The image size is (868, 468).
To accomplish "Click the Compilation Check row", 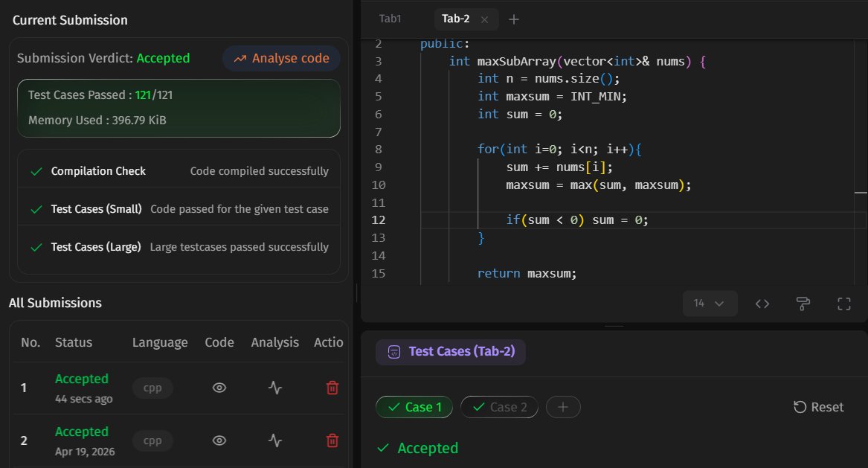I will point(179,171).
